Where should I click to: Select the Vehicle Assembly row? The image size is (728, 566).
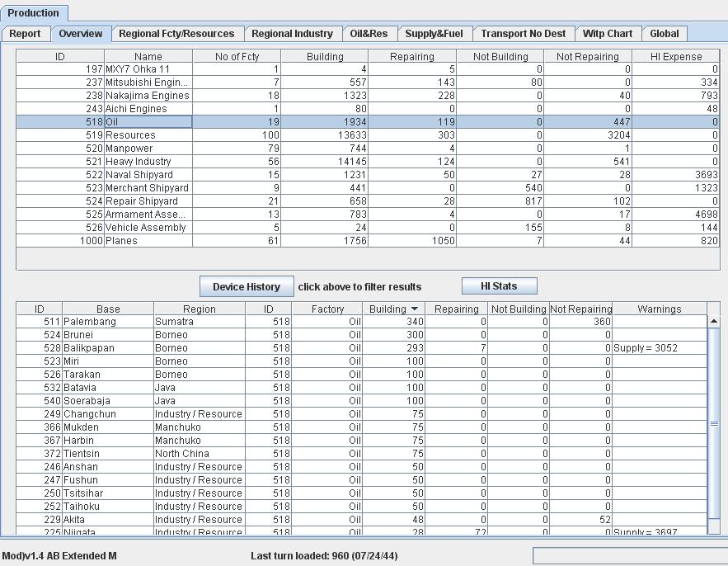pos(369,227)
